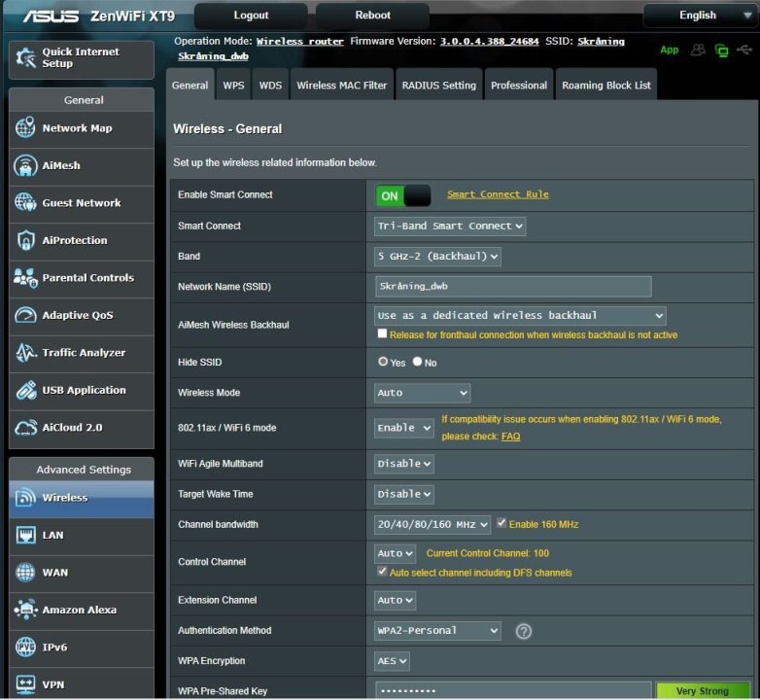Open Network Map from sidebar icon
The width and height of the screenshot is (760, 700).
[25, 128]
